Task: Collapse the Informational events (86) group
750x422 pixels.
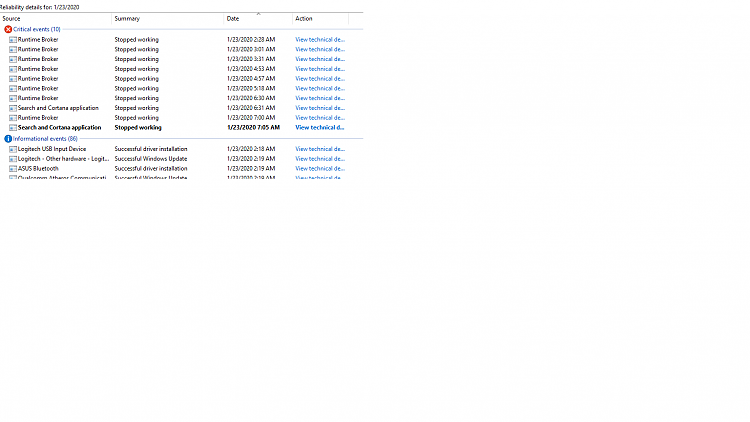Action: pos(45,139)
